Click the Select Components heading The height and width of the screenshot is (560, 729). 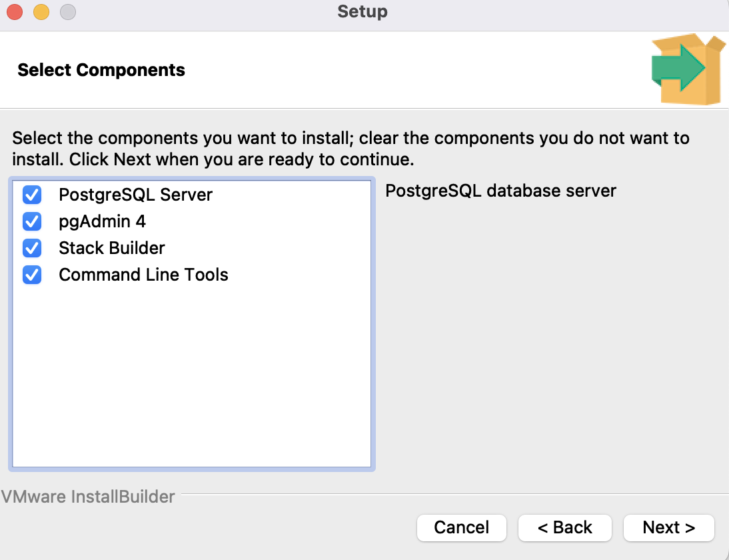pyautogui.click(x=101, y=70)
